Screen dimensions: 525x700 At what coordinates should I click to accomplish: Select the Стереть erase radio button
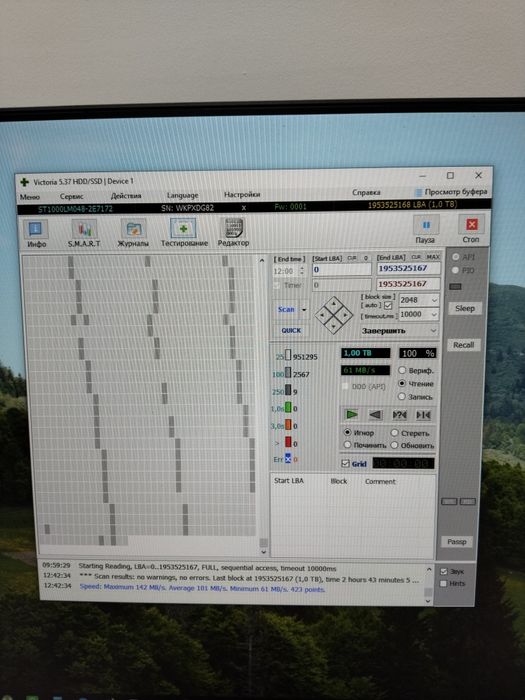(x=394, y=432)
